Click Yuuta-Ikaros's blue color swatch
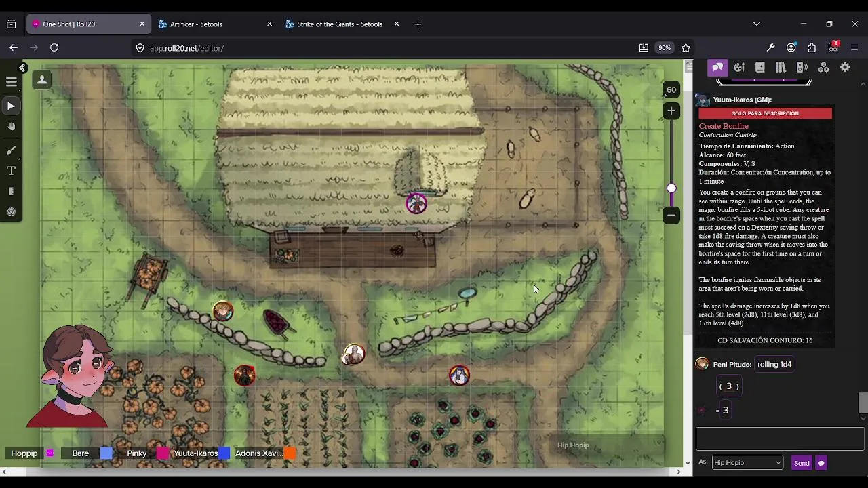This screenshot has height=488, width=868. click(224, 453)
